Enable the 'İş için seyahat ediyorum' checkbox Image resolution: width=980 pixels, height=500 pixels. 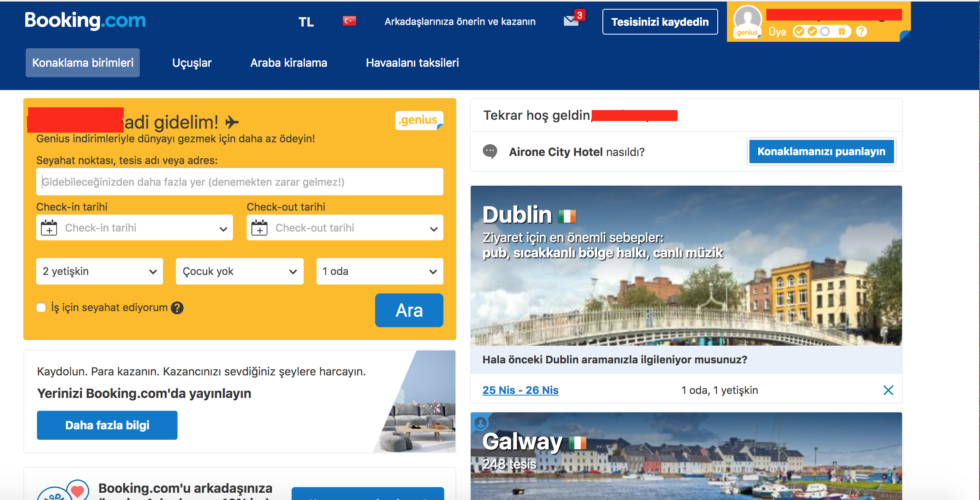point(41,308)
